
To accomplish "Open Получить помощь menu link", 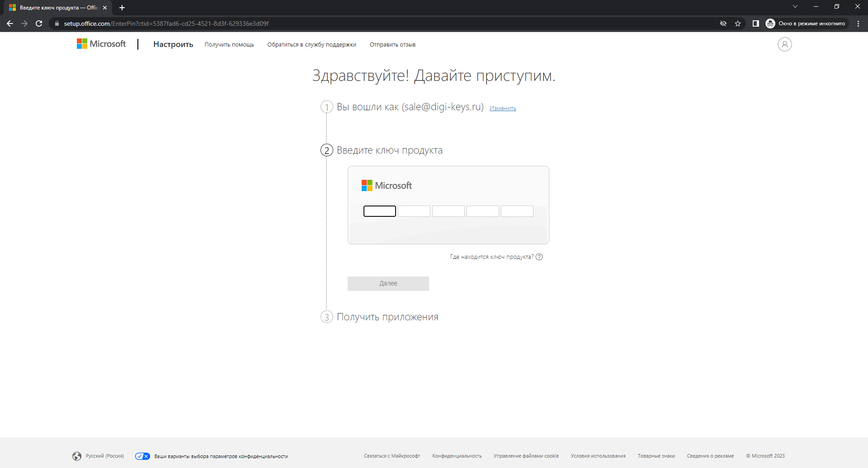I will click(x=229, y=45).
